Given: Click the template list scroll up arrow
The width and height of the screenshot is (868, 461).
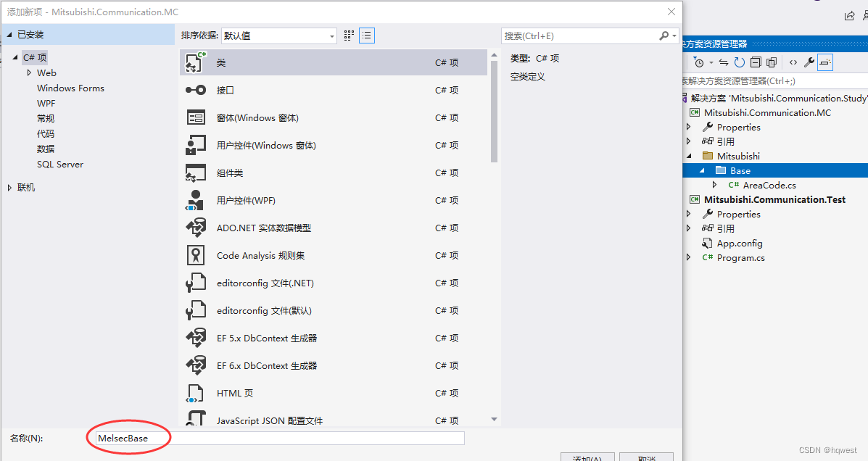Looking at the screenshot, I should 495,55.
